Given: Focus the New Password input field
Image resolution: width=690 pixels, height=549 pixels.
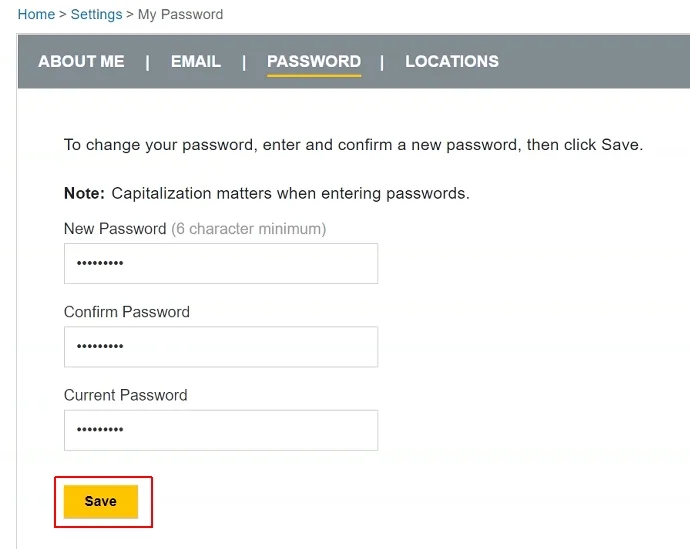Looking at the screenshot, I should click(220, 263).
